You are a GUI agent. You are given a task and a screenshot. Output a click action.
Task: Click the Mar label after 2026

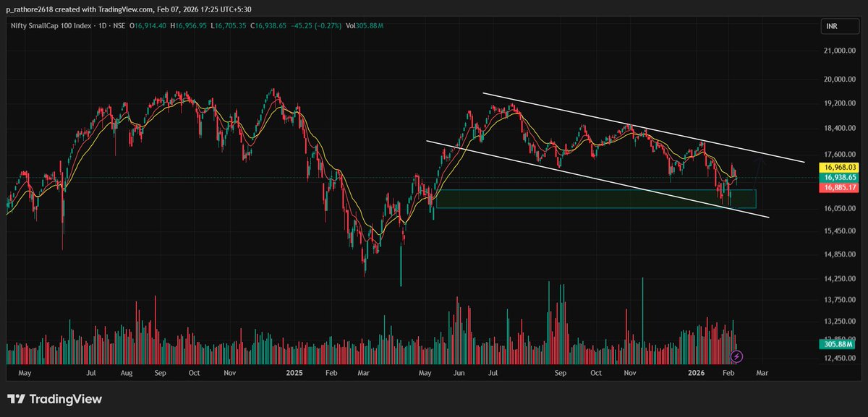click(x=762, y=373)
